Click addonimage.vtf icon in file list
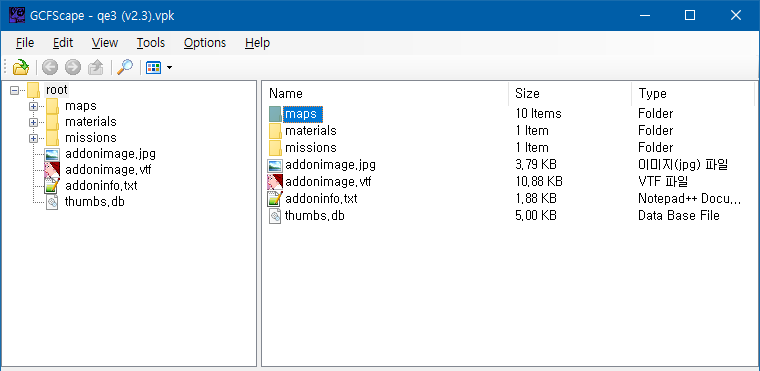Image resolution: width=760 pixels, height=371 pixels. tap(275, 182)
